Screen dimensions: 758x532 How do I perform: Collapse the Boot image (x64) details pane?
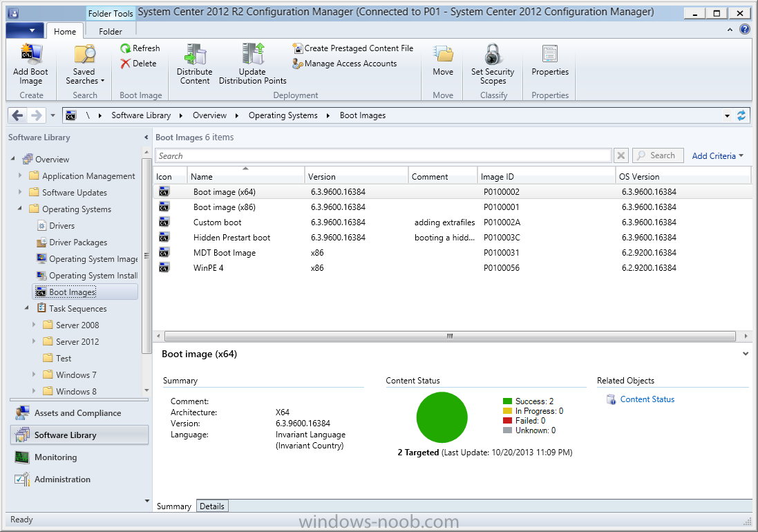746,354
